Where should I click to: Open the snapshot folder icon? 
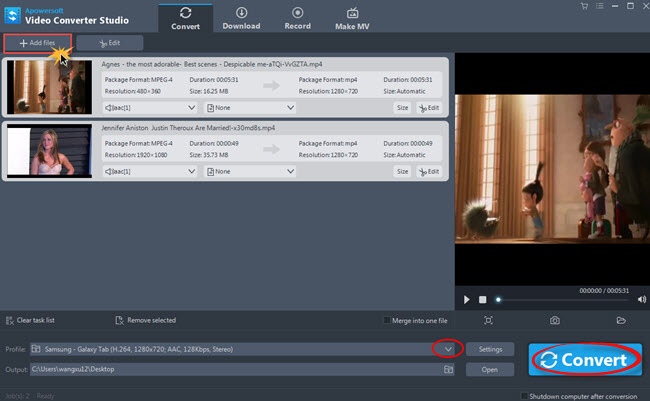(x=621, y=320)
